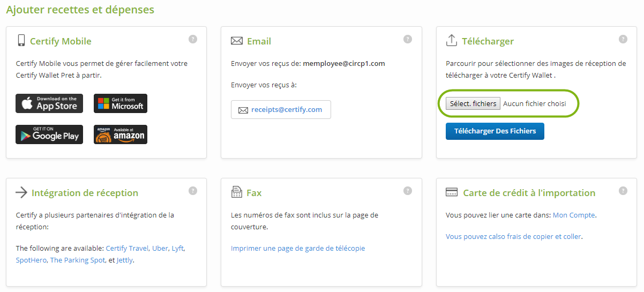Viewport: 644px width, 292px height.
Task: Click the Fax heading text
Action: click(254, 193)
